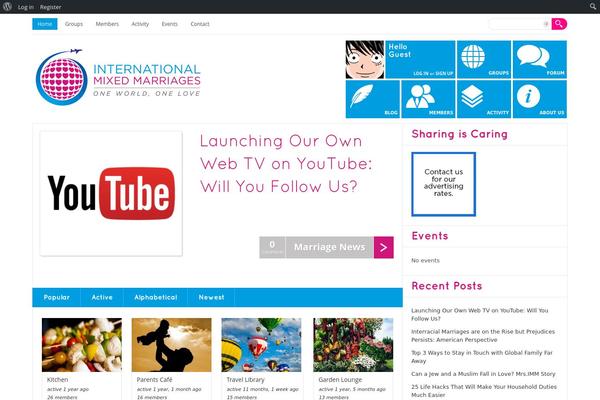Image resolution: width=600 pixels, height=400 pixels.
Task: Open the Groups globe tile
Action: [484, 59]
